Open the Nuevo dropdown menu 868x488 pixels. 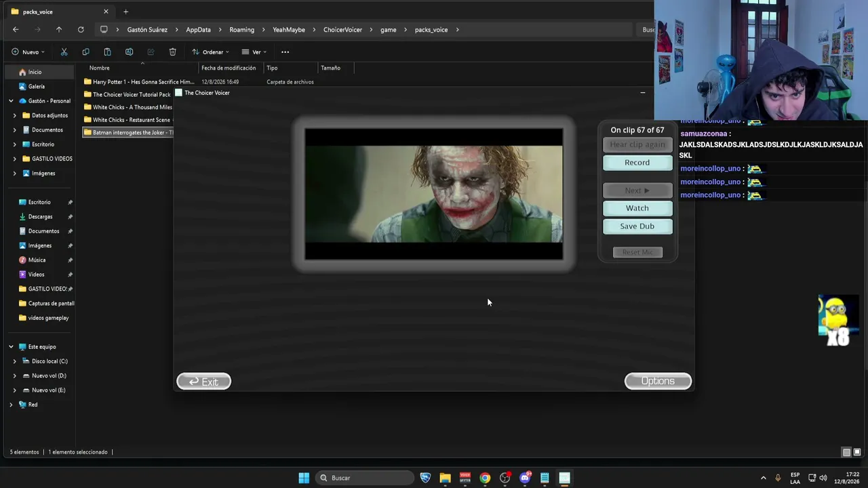coord(28,52)
